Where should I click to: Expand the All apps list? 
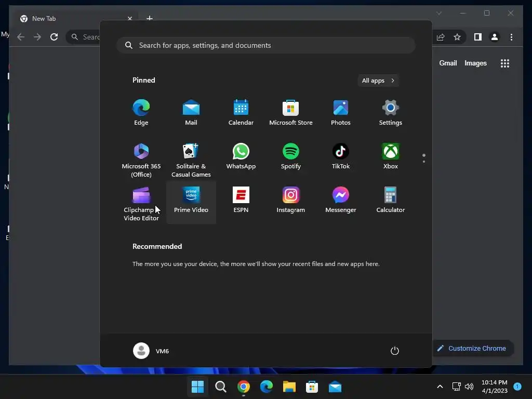point(378,81)
